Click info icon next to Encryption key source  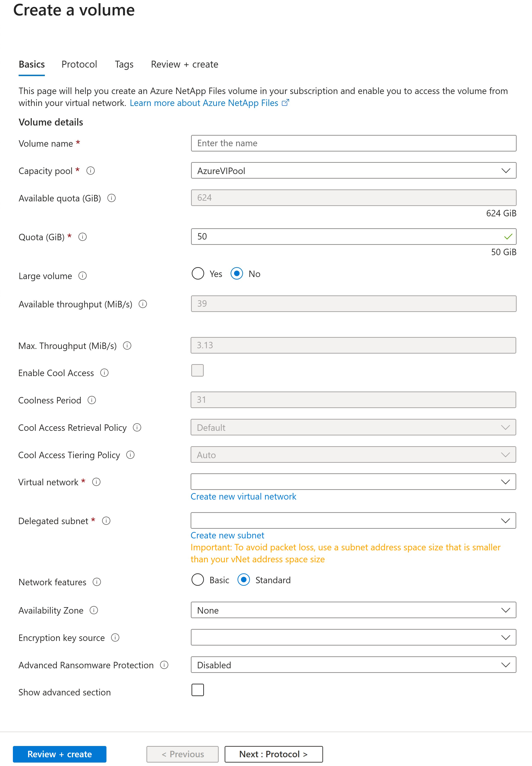tap(115, 637)
